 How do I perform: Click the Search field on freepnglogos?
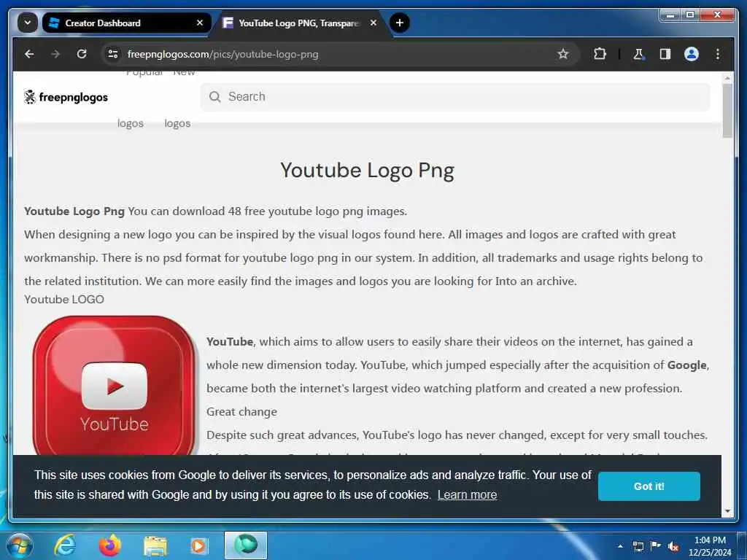[x=455, y=97]
